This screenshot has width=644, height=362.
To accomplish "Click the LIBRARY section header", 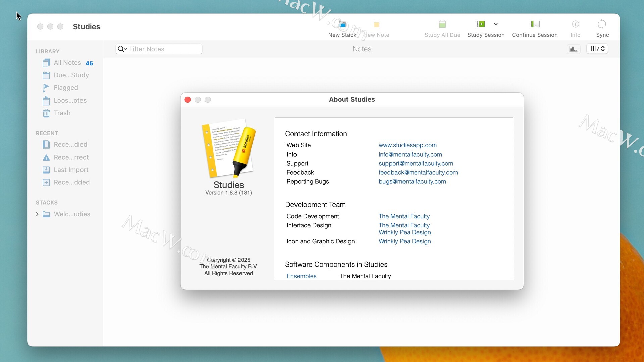I will 48,52.
